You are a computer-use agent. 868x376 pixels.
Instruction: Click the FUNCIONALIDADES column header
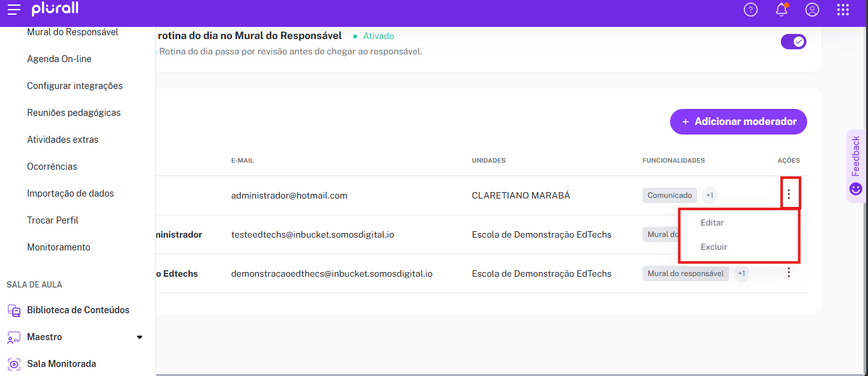click(x=673, y=160)
